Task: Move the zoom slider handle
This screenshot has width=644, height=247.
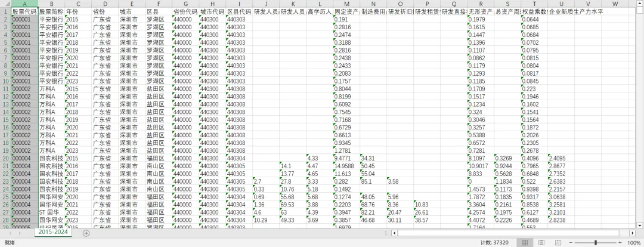Action: tap(596, 243)
